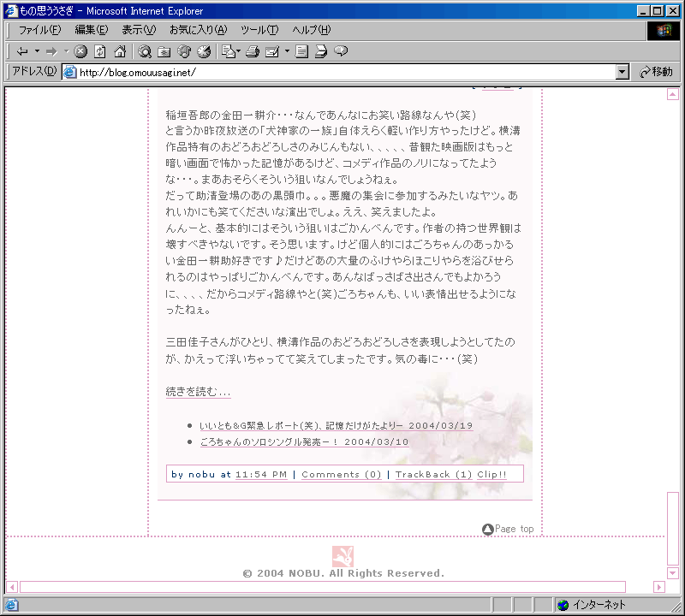The image size is (685, 616).
Task: Click the アドレス(D) label
Action: tap(34, 72)
